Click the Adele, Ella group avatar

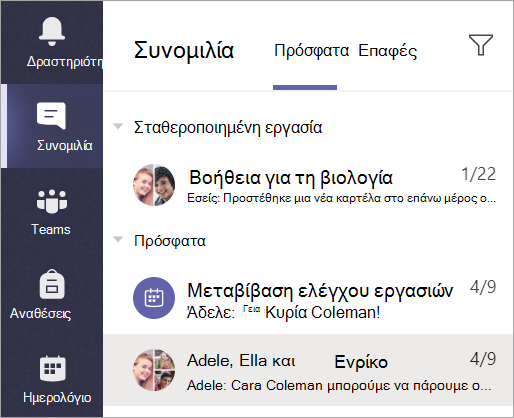tap(154, 370)
